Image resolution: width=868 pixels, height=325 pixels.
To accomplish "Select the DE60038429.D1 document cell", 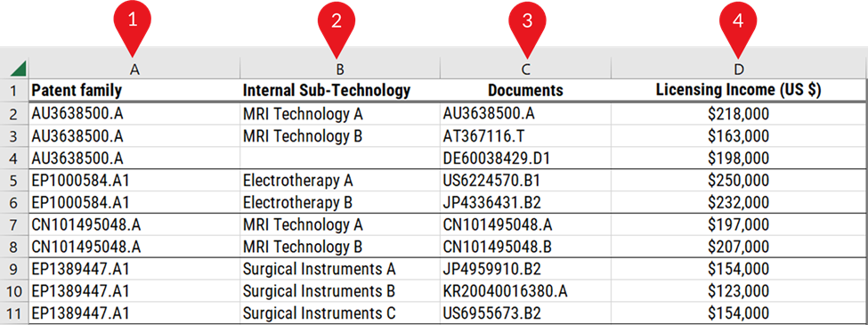I will (525, 158).
